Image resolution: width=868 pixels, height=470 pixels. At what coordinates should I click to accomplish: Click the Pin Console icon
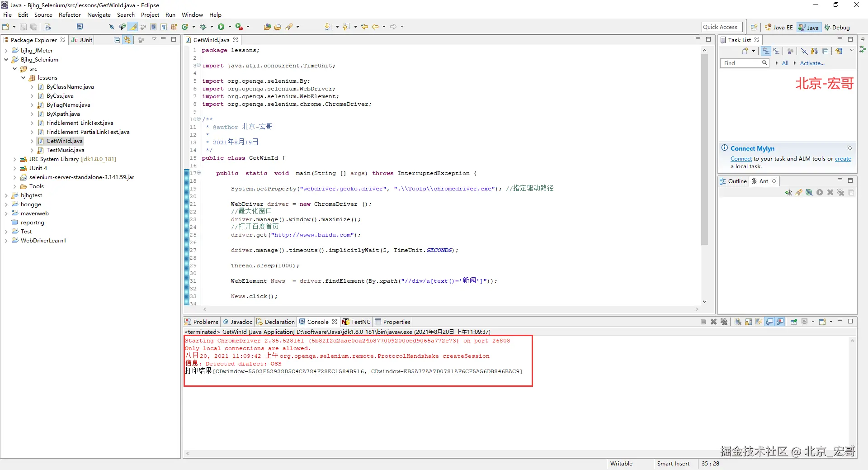coord(794,322)
